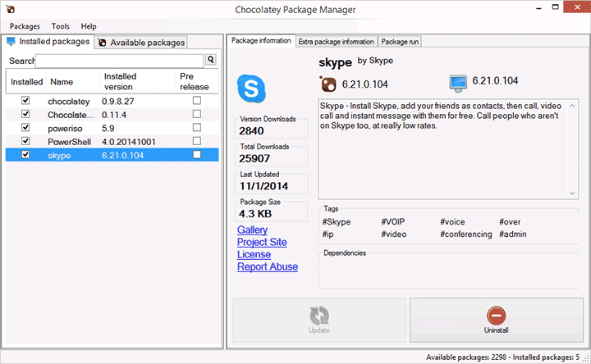Select the Package information tab
This screenshot has height=364, width=591.
click(x=261, y=41)
